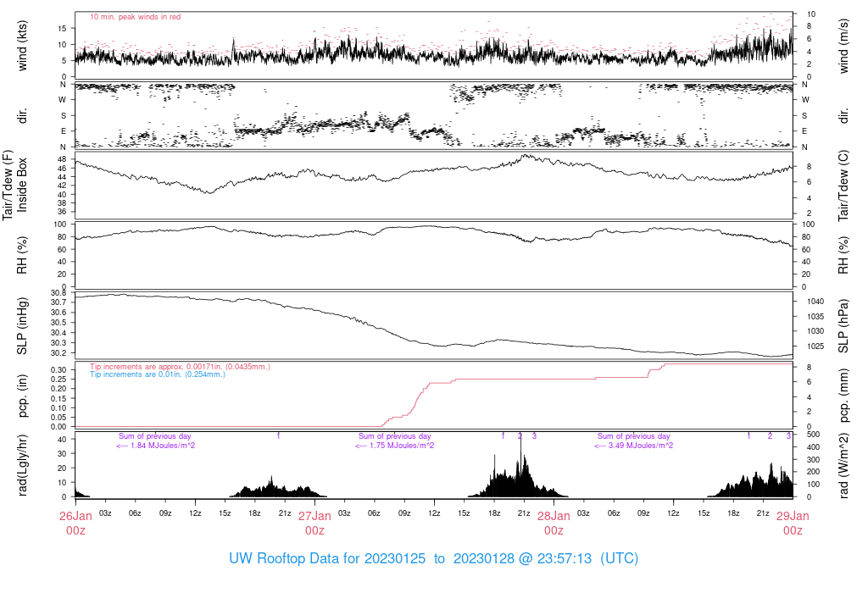Click the 'wind (m/s)' right axis label

click(843, 46)
